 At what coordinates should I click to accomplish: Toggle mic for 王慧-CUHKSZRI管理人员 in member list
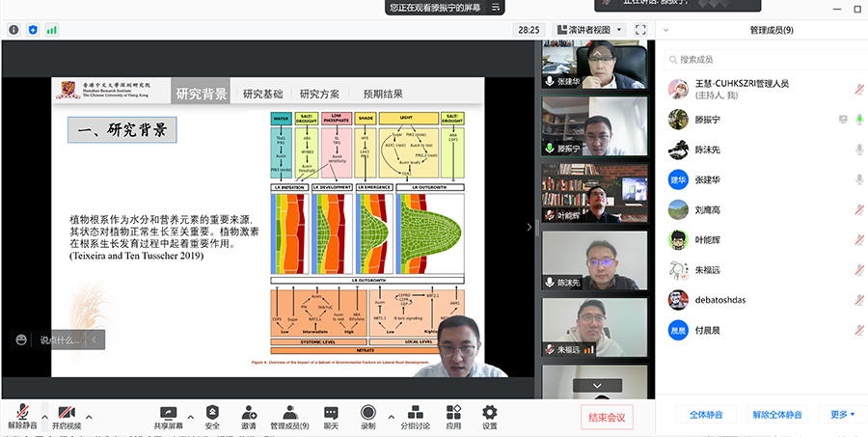coord(859,89)
